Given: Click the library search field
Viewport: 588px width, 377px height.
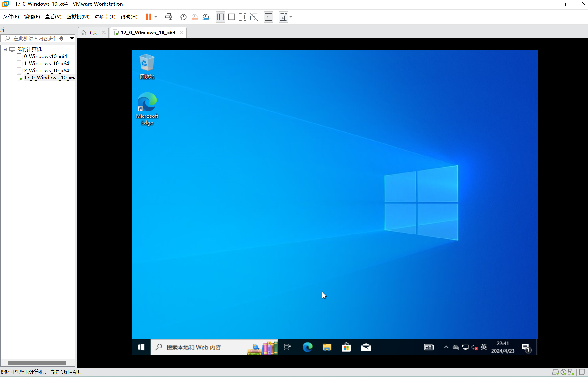Looking at the screenshot, I should (x=39, y=38).
